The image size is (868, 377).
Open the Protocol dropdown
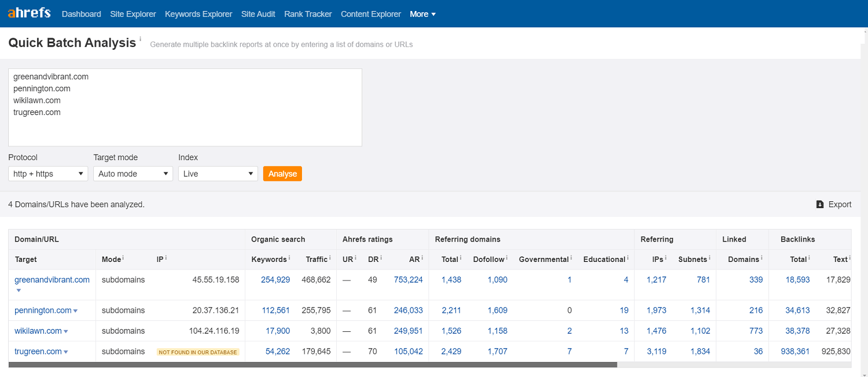click(48, 173)
